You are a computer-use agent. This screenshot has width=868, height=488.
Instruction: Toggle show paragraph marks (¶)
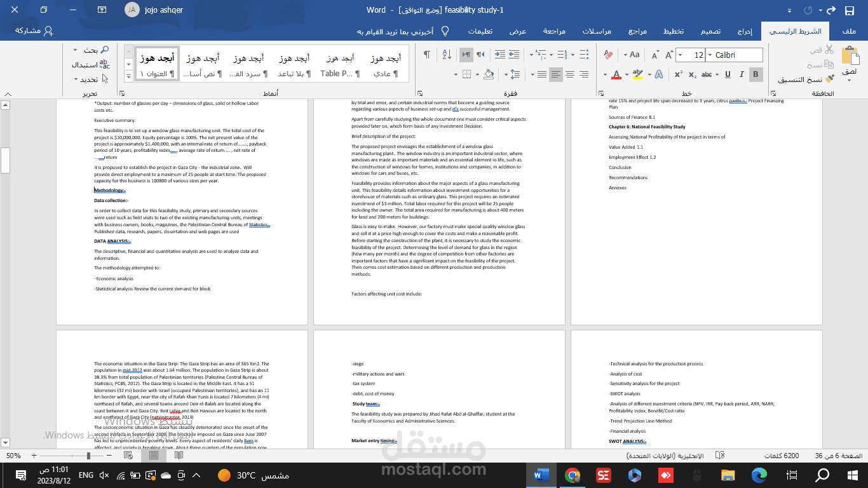(x=426, y=55)
